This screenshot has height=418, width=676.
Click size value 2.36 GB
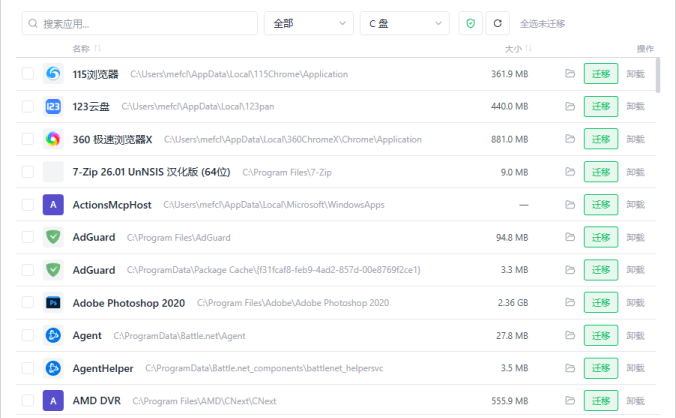point(513,303)
